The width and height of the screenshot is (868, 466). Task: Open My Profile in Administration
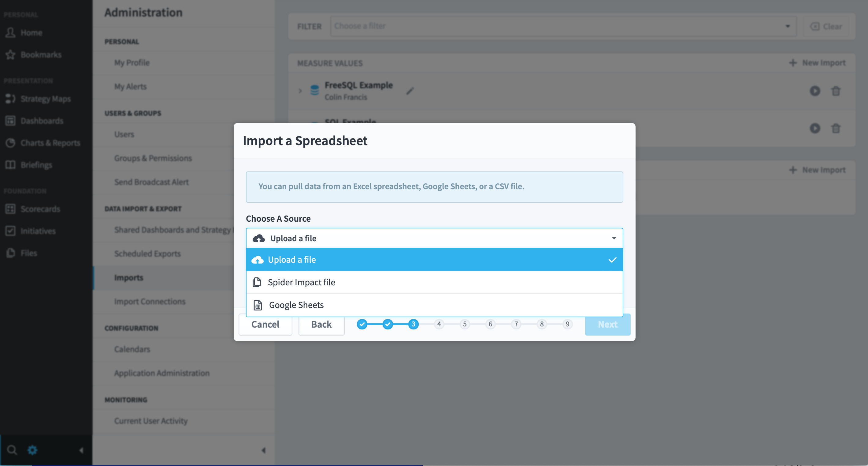[x=184, y=63]
